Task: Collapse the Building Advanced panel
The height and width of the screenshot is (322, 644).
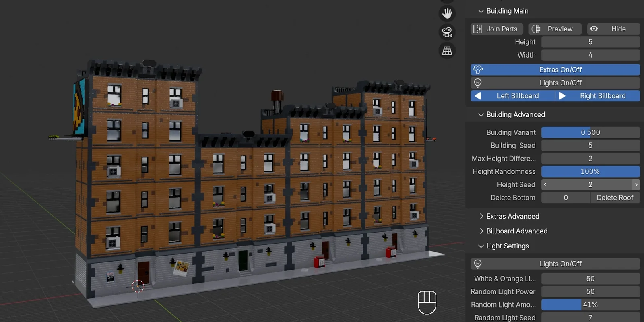Action: click(x=481, y=115)
